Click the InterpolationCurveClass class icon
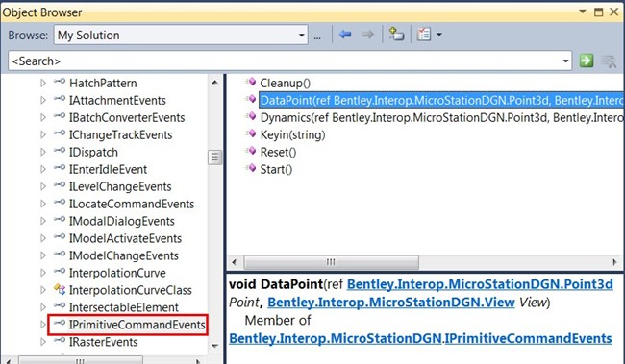The image size is (625, 364). pyautogui.click(x=60, y=289)
